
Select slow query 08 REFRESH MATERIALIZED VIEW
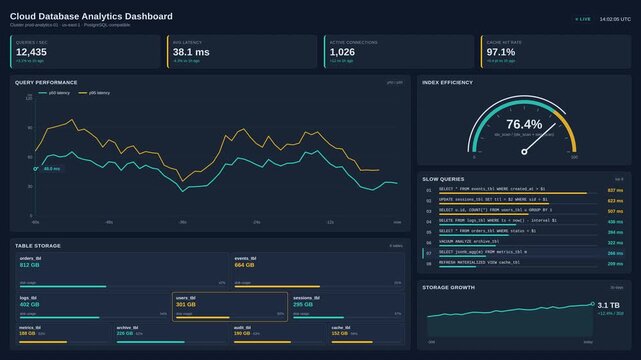(524, 264)
